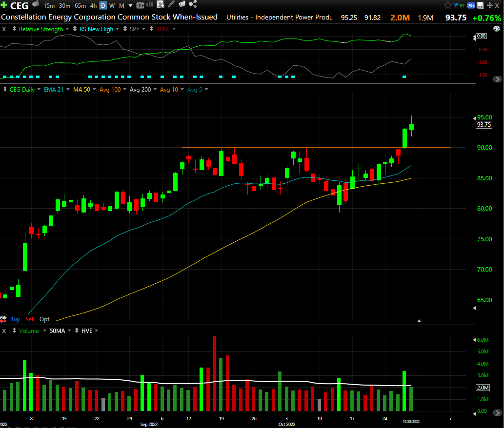Open the Avg 5 indicator menu
Screen dimensions: 504x428
(x=206, y=89)
